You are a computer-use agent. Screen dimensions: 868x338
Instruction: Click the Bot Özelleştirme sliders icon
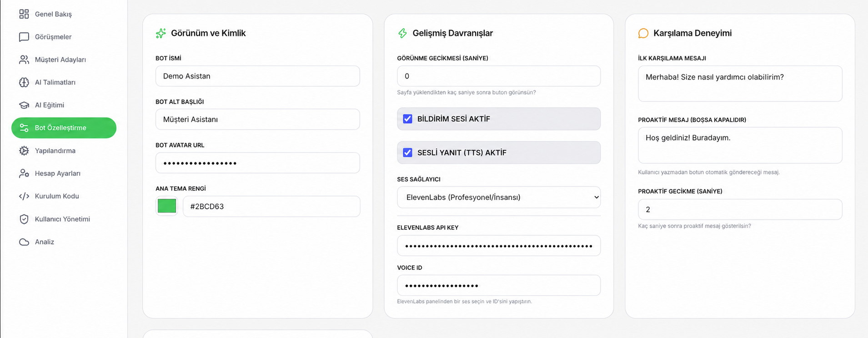(24, 128)
